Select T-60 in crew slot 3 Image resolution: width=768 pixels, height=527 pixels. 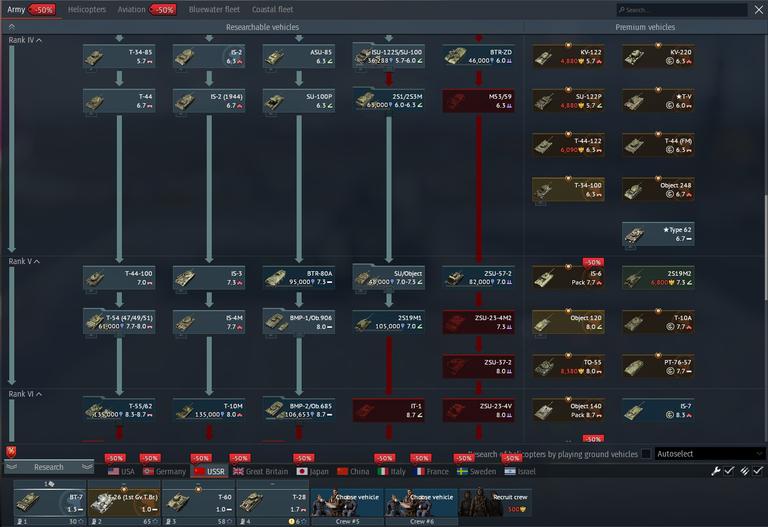(x=198, y=503)
